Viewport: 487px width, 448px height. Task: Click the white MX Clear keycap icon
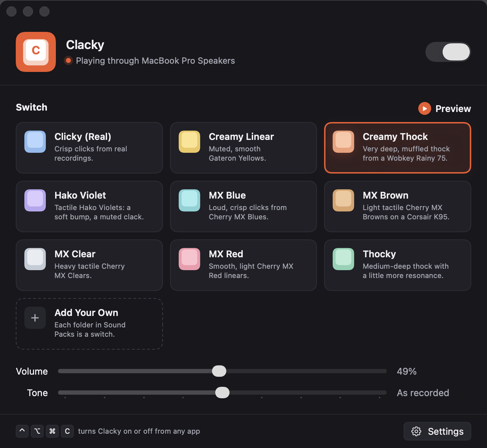[x=35, y=259]
